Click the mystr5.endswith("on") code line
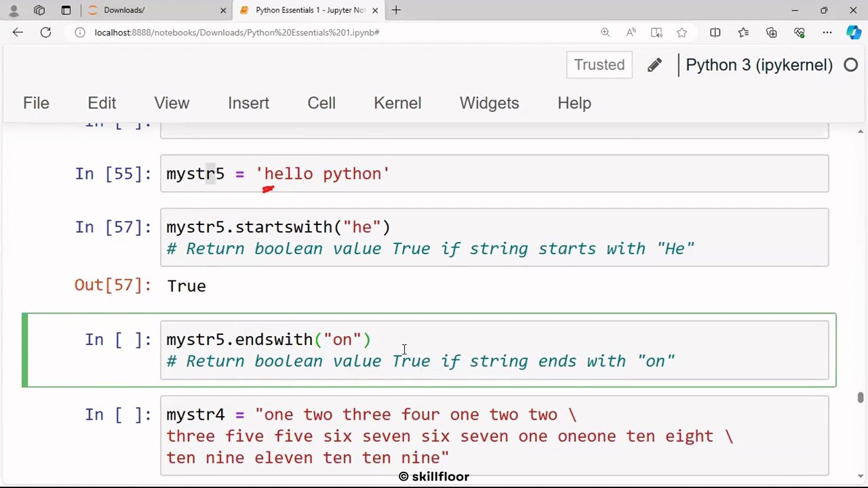Image resolution: width=868 pixels, height=488 pixels. [269, 340]
